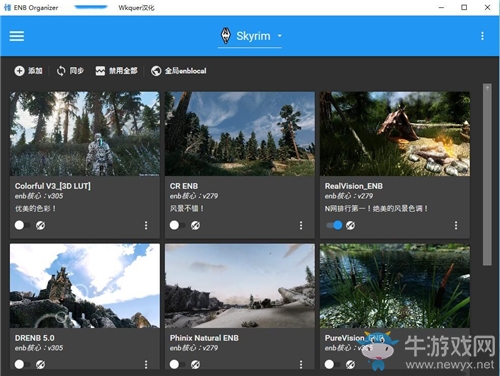500x376 pixels.
Task: Click the sync arrows icon
Action: click(61, 71)
